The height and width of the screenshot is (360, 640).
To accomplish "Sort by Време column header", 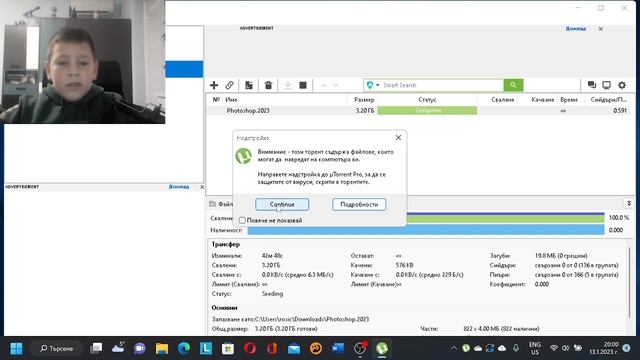I will 569,100.
